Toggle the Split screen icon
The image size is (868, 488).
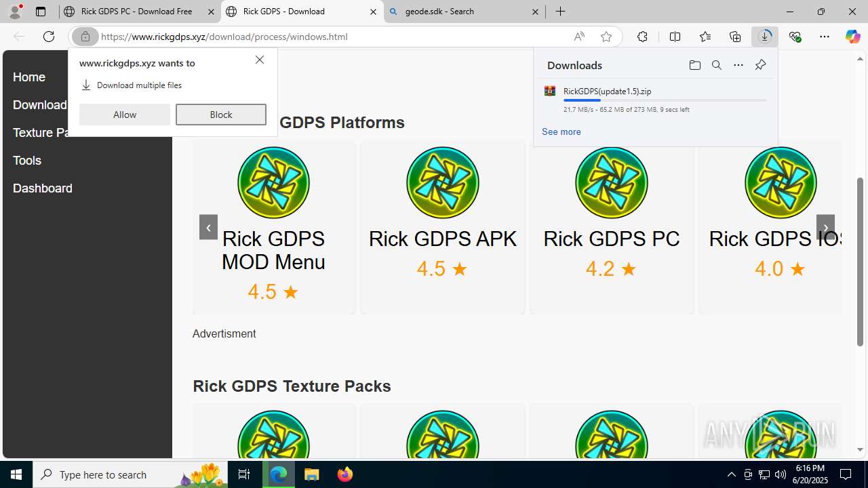click(675, 37)
